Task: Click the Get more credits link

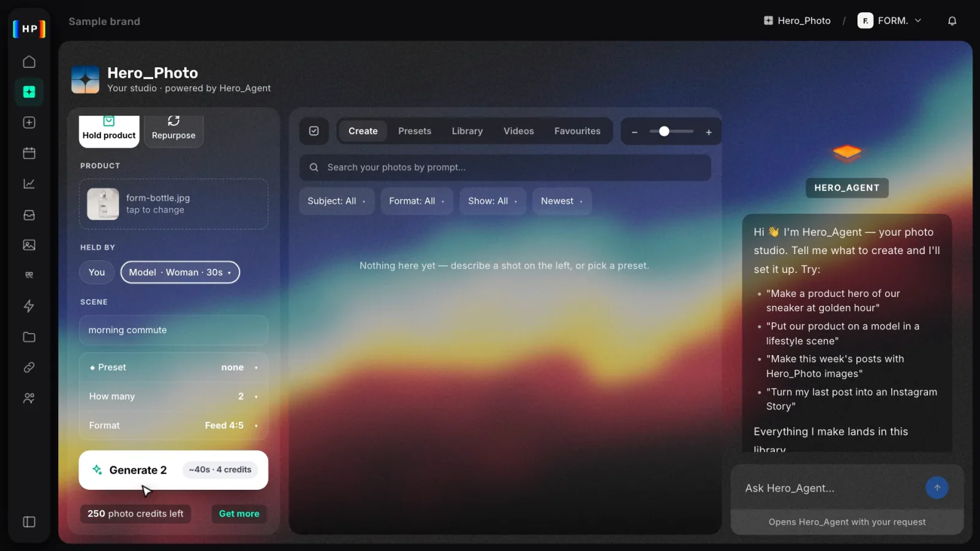Action: point(239,514)
